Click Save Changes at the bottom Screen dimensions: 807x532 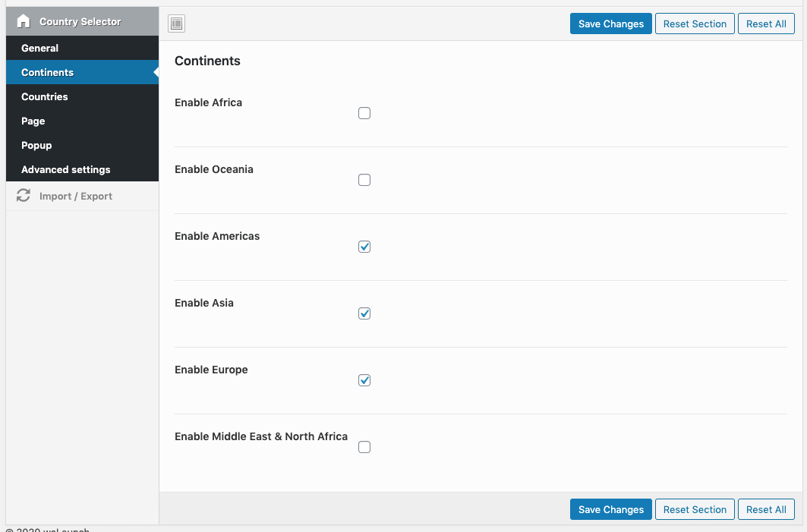[610, 509]
